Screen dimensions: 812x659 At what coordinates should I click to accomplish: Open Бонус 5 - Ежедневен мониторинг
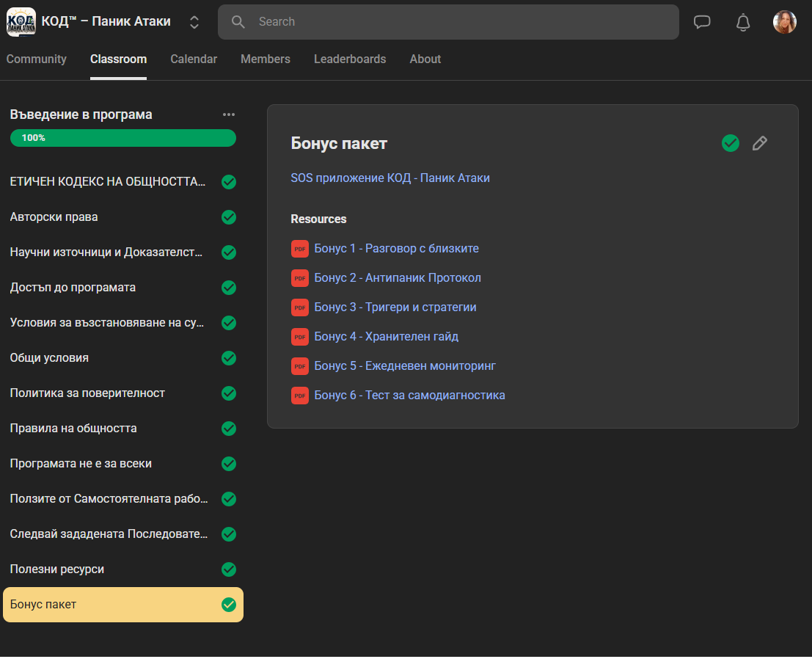(405, 366)
